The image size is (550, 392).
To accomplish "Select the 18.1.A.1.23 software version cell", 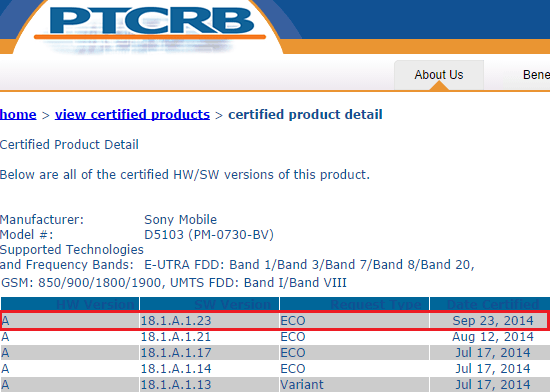I will pos(209,320).
